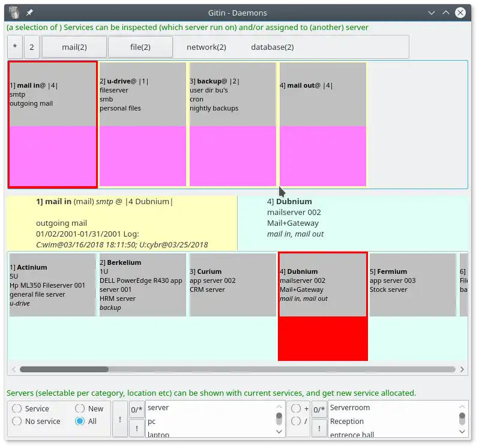Screen dimensions: 479x448
Task: Select the '3] backup@' service card
Action: coord(233,124)
